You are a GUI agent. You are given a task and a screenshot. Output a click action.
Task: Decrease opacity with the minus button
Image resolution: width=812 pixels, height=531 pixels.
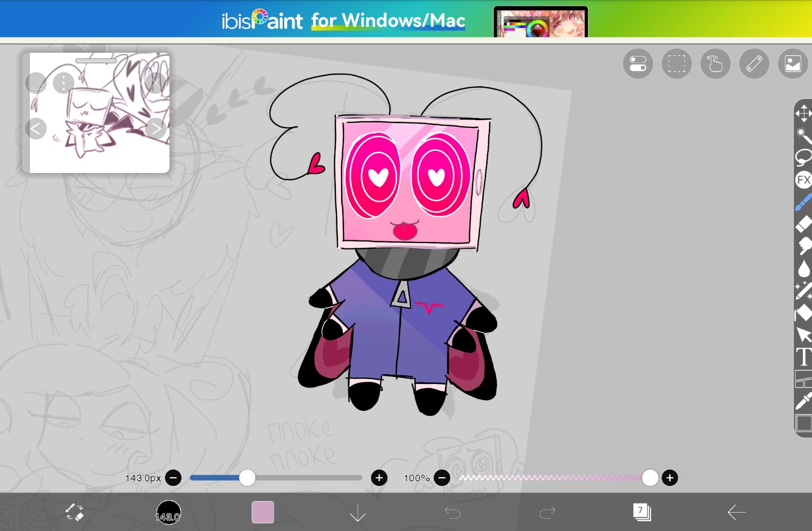[442, 478]
